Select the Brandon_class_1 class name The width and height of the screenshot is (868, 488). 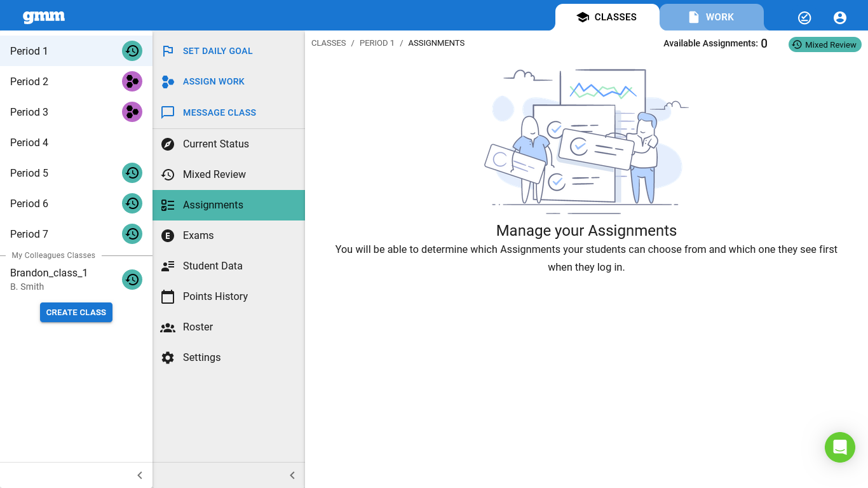click(x=49, y=273)
